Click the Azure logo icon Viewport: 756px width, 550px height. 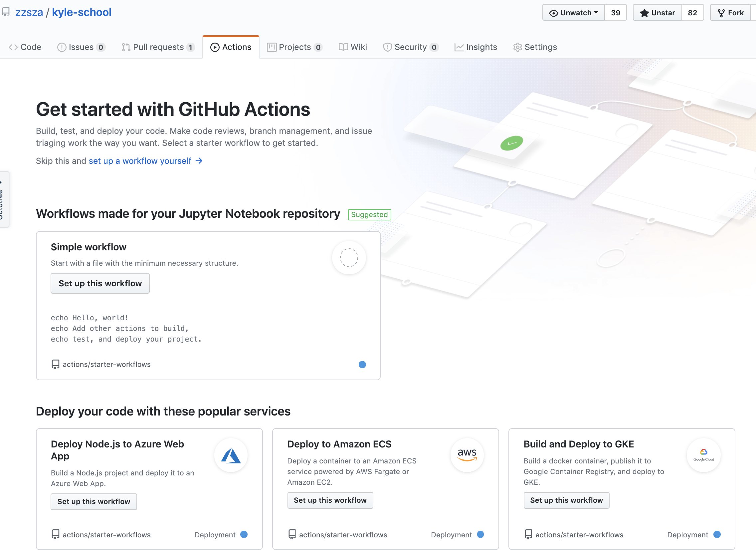point(231,455)
